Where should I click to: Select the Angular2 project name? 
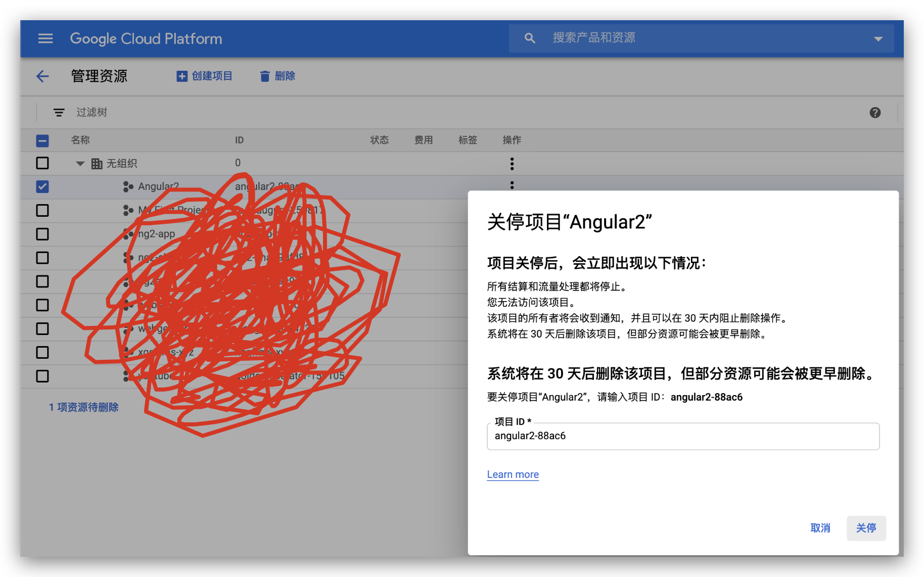158,186
